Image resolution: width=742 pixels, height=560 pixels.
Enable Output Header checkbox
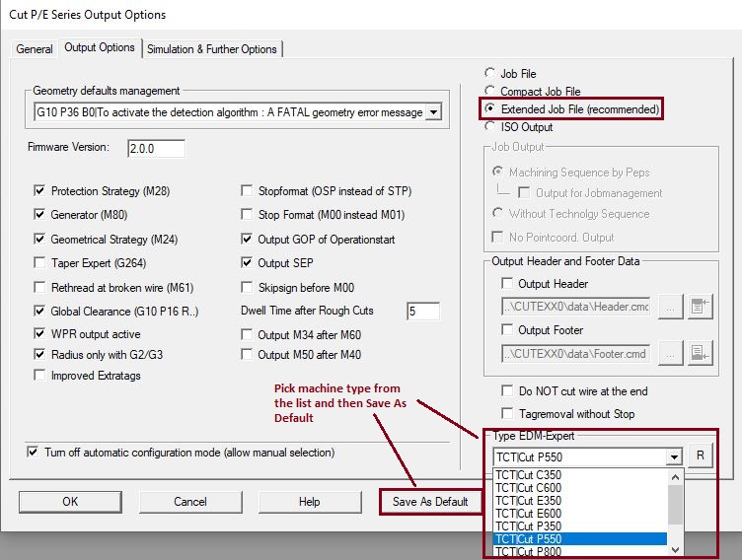[507, 284]
